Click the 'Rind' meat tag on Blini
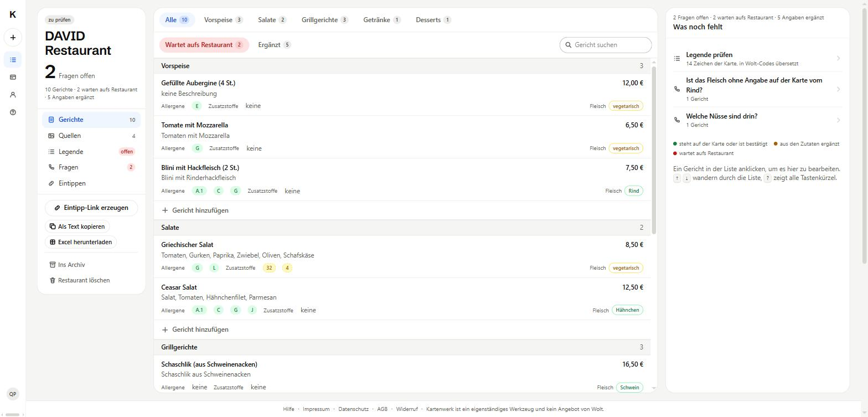This screenshot has height=417, width=868. (634, 191)
